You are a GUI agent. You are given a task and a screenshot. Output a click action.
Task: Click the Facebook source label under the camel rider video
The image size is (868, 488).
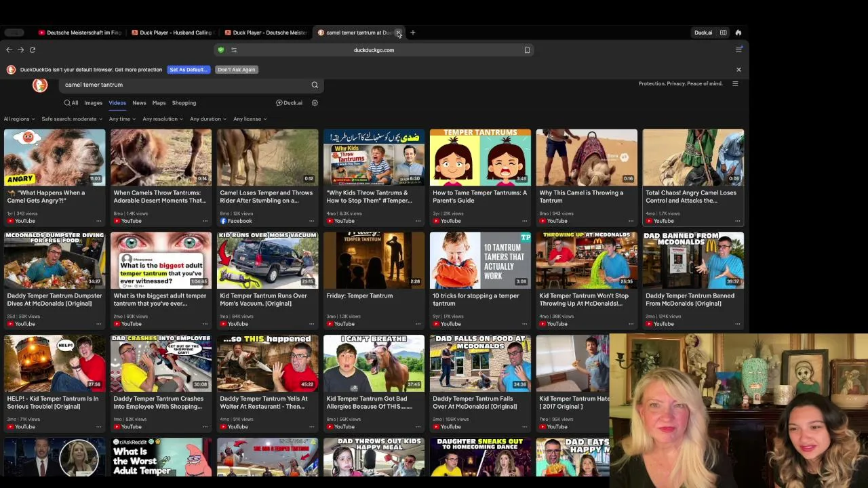[x=236, y=221]
